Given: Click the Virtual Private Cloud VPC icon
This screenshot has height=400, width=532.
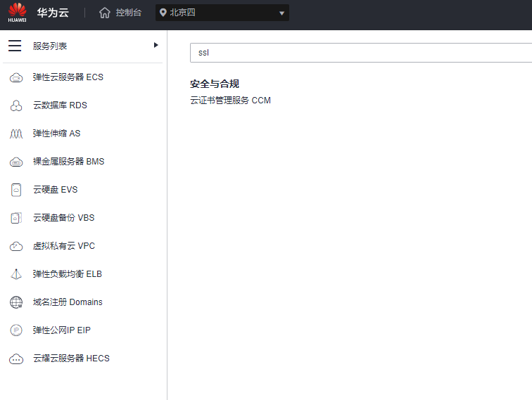Looking at the screenshot, I should (x=16, y=246).
